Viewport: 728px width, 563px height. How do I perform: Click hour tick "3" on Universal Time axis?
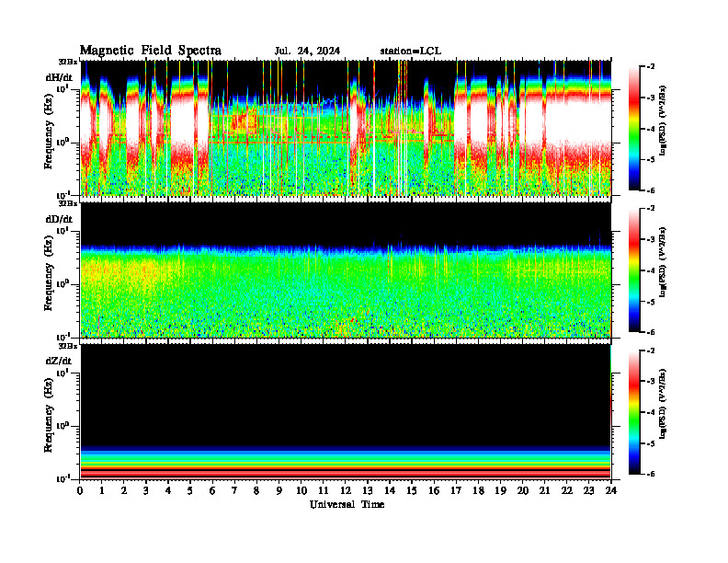146,490
